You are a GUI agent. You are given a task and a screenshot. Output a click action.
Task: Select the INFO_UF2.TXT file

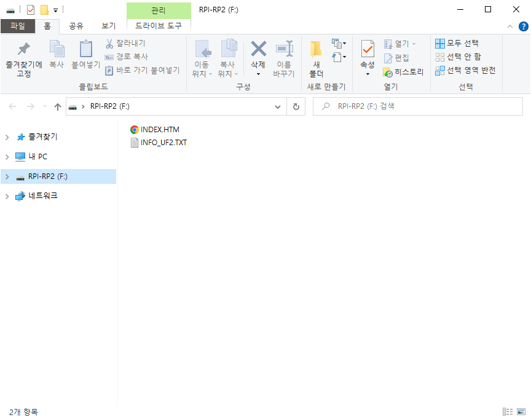(159, 143)
